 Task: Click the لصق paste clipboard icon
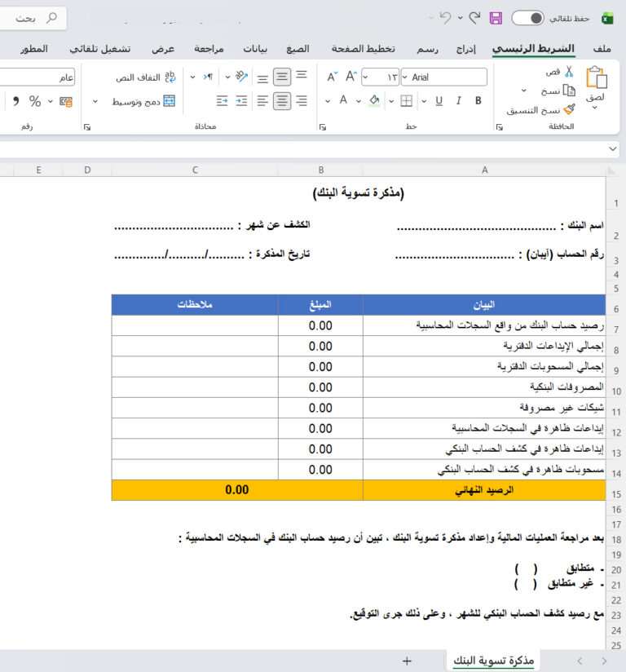(x=596, y=77)
